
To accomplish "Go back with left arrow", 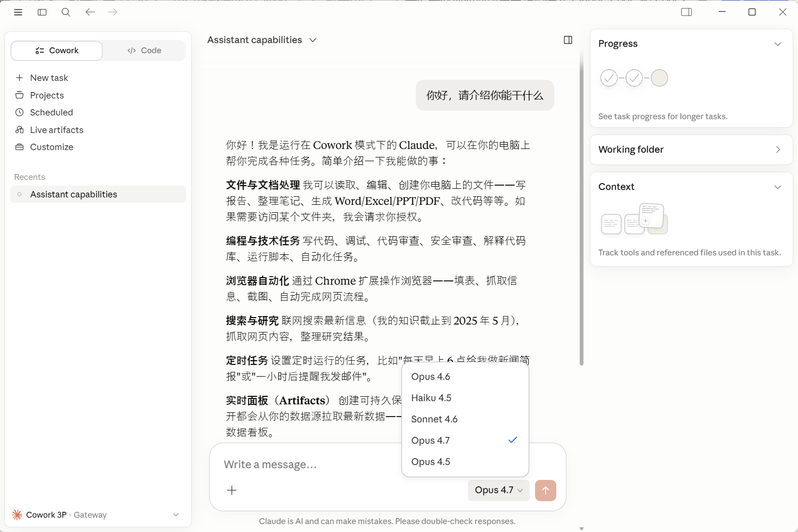I will point(90,12).
